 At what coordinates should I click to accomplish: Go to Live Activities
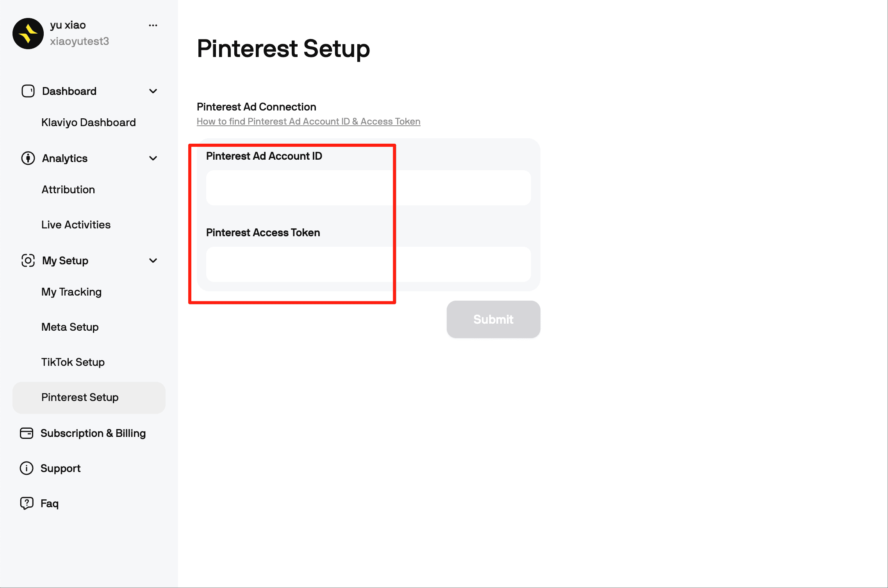(x=75, y=225)
